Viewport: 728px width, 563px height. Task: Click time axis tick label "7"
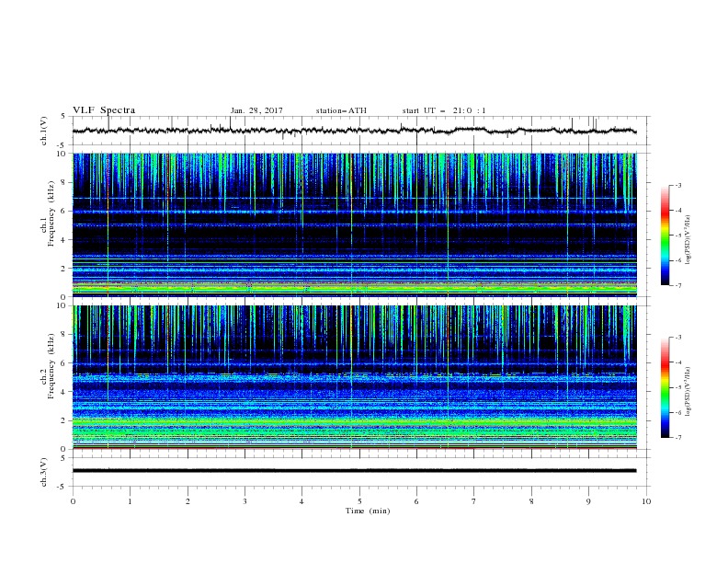(474, 501)
